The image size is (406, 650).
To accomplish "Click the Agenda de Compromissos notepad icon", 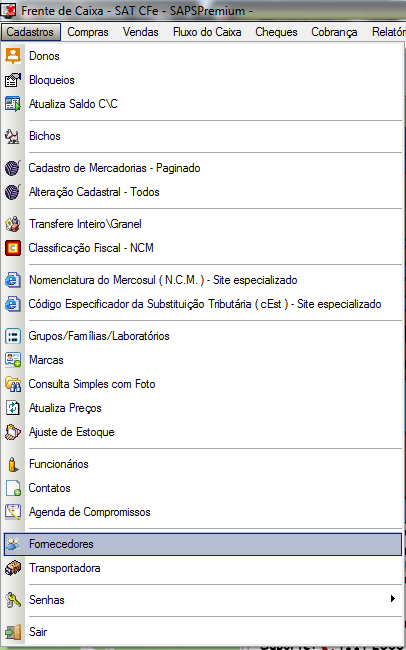I will coord(13,512).
